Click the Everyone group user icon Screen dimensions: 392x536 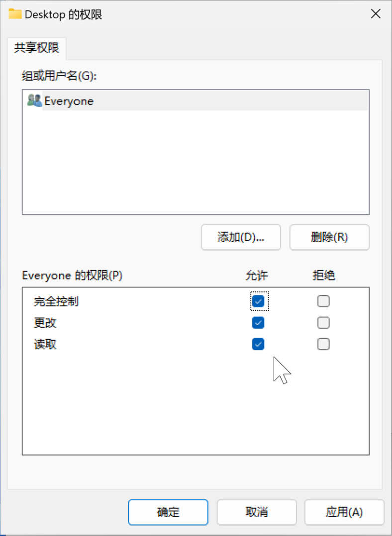click(x=34, y=101)
